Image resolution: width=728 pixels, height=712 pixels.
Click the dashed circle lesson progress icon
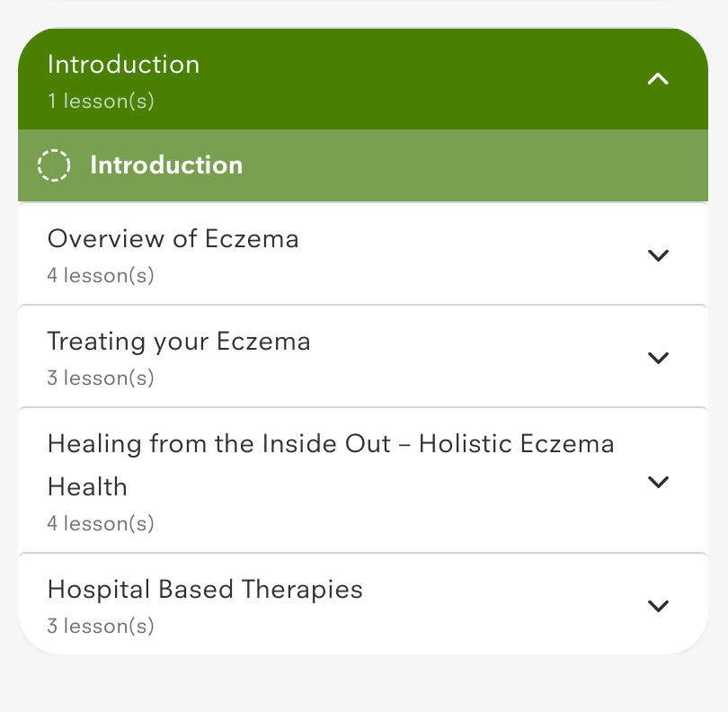click(54, 165)
